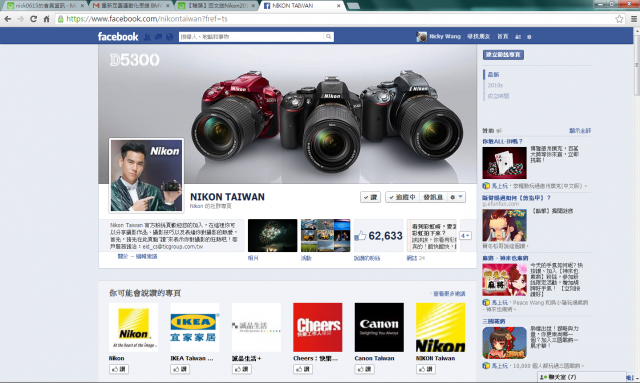
Task: Switch to the third tab mentioning Nikon
Action: [216, 6]
